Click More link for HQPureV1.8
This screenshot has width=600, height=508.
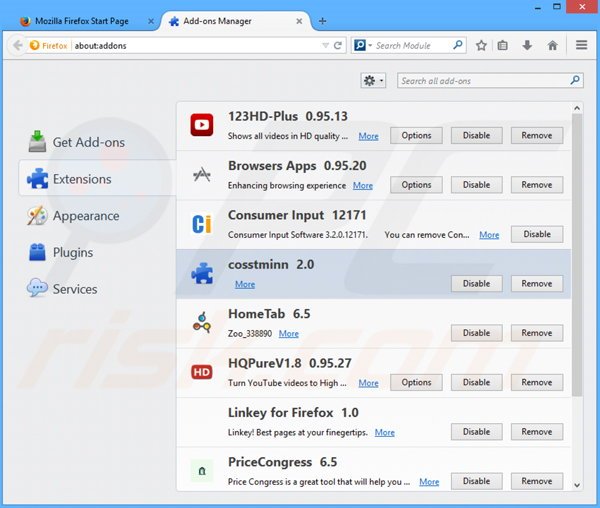(368, 383)
